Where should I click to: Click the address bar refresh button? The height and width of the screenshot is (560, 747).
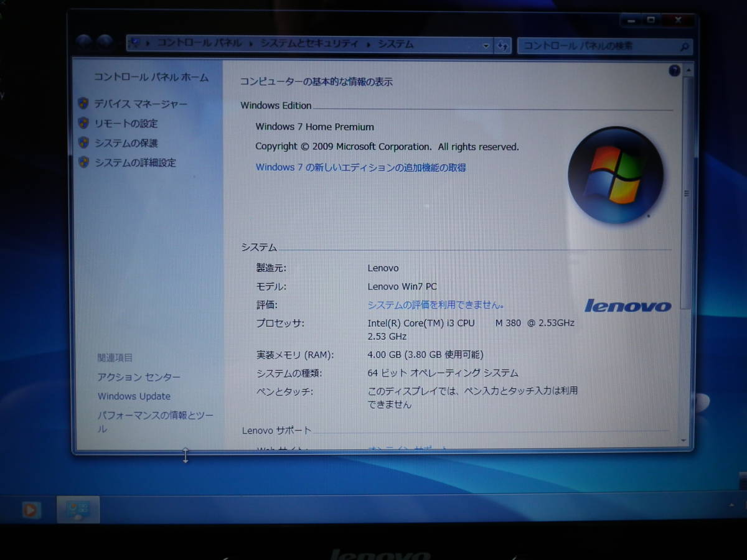point(503,45)
